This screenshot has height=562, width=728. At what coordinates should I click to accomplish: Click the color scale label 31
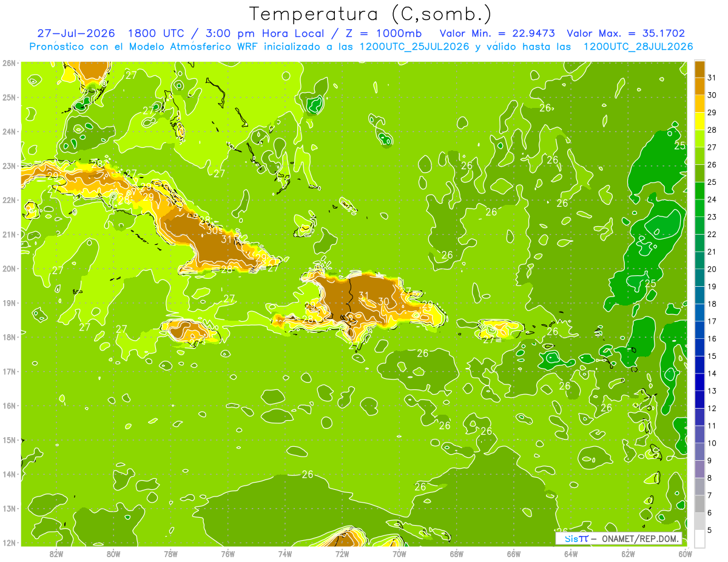(712, 78)
